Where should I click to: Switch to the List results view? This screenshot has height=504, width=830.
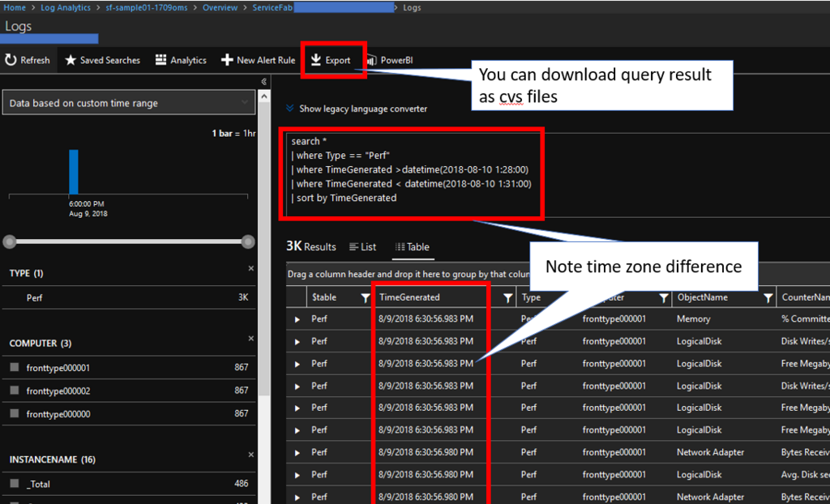pyautogui.click(x=362, y=246)
